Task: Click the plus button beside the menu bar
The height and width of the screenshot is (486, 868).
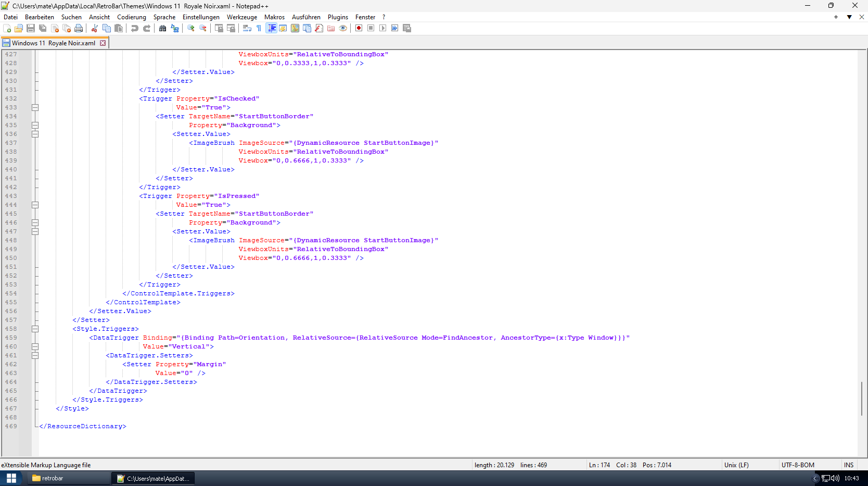Action: (x=836, y=17)
